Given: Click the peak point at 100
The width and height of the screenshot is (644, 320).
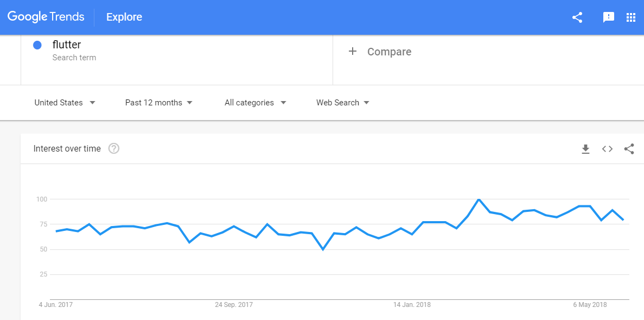Looking at the screenshot, I should pyautogui.click(x=479, y=199).
